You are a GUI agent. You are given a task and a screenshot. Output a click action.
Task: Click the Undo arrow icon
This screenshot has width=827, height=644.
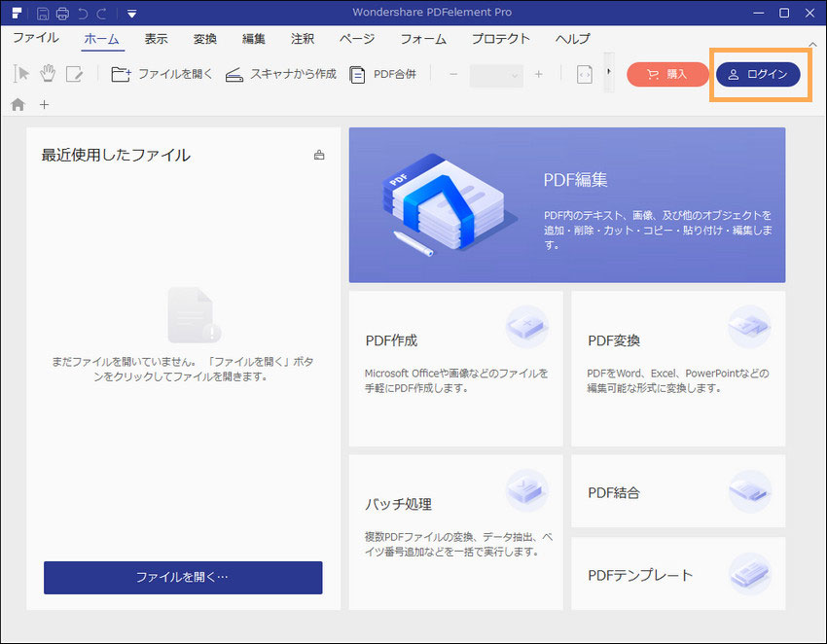point(83,14)
